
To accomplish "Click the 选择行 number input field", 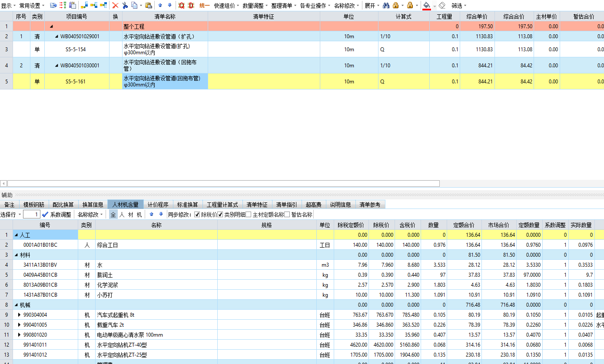I will [x=32, y=214].
